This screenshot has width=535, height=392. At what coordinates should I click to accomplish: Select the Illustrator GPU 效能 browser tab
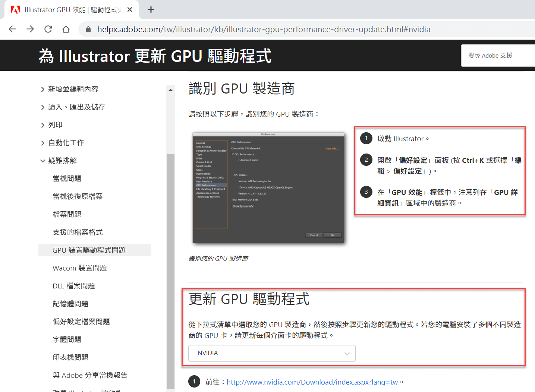72,10
